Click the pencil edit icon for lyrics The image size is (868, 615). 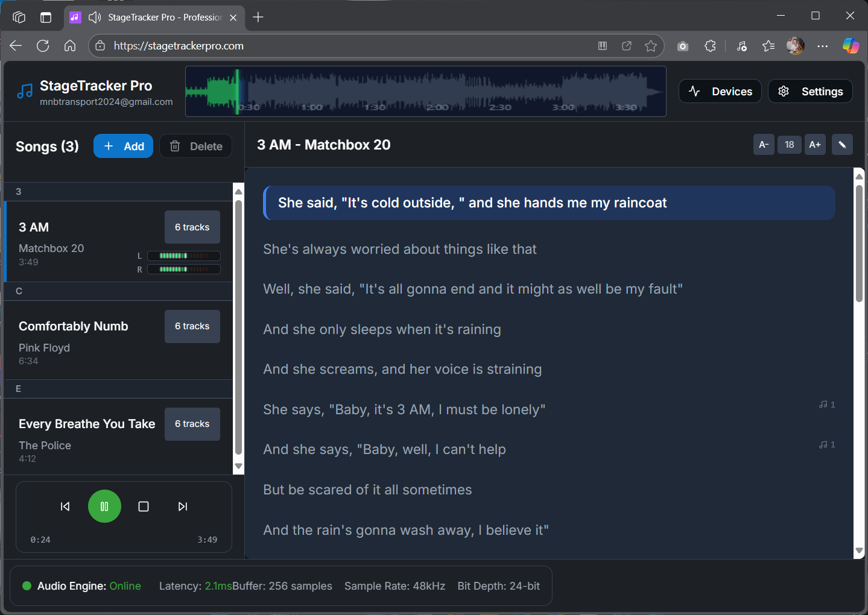(842, 144)
